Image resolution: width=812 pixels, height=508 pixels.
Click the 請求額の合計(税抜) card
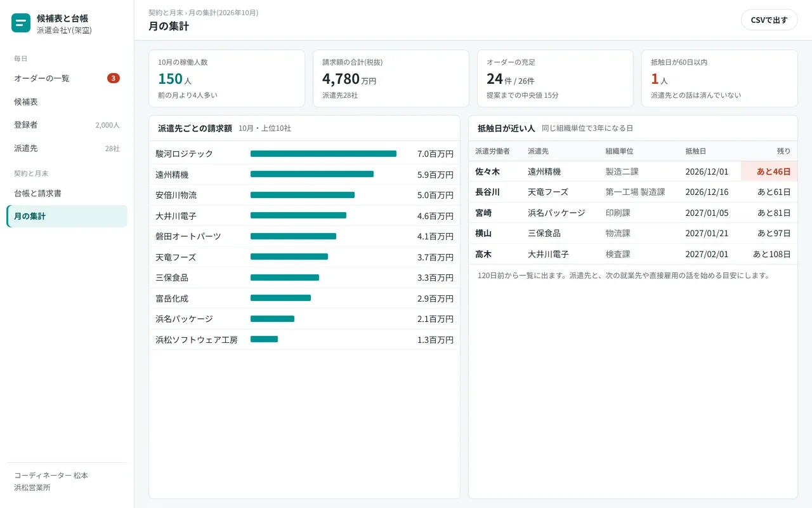click(x=391, y=78)
